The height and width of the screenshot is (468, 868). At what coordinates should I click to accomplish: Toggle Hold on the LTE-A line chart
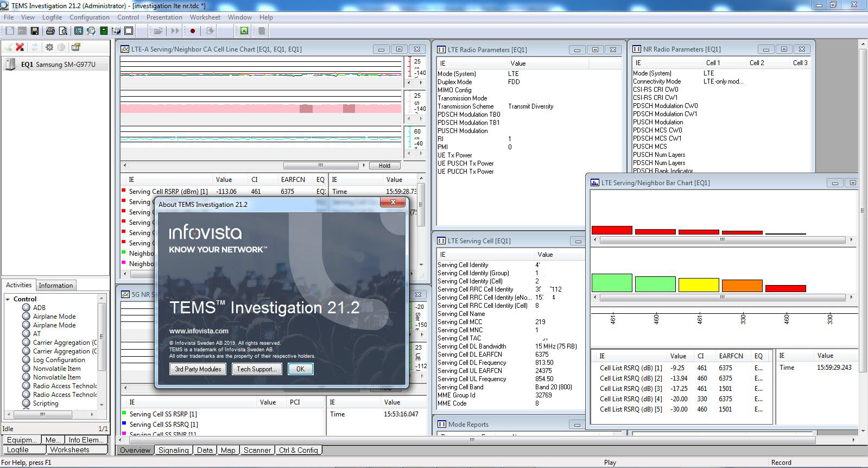pos(384,166)
